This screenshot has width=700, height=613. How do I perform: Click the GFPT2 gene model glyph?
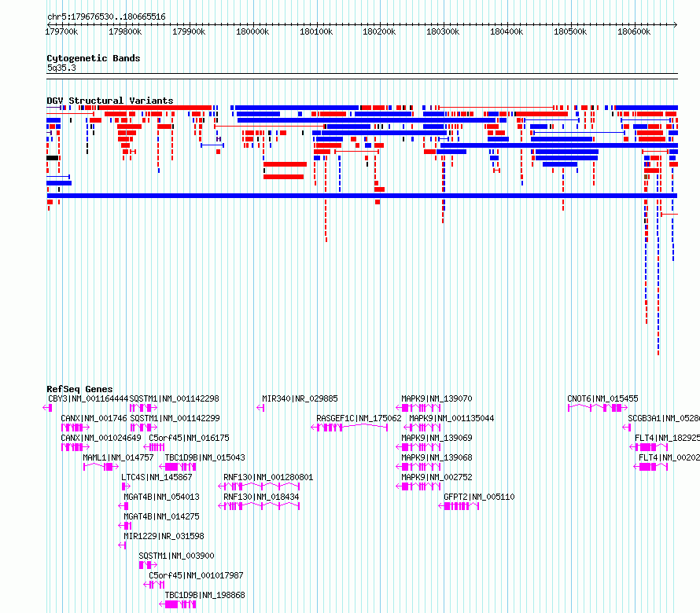pos(459,506)
